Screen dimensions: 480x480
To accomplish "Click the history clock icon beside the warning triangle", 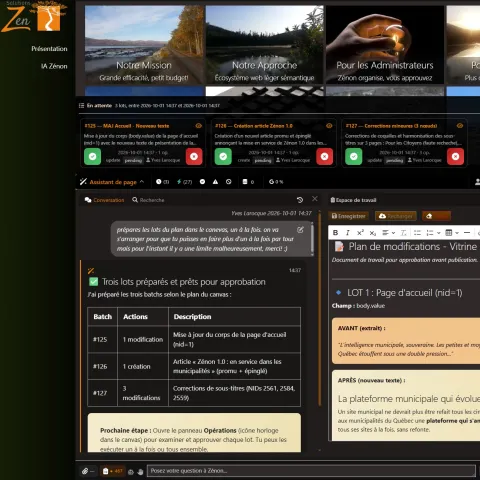I will (x=228, y=182).
